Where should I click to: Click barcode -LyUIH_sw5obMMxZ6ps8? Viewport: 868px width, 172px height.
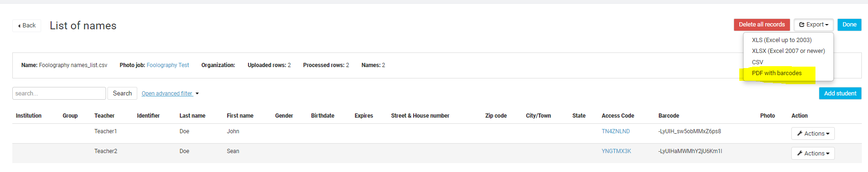click(690, 131)
